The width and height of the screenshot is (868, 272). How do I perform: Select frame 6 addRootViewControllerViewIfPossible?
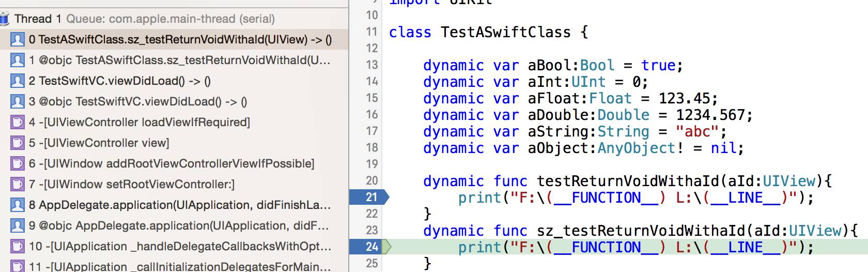coord(174,163)
